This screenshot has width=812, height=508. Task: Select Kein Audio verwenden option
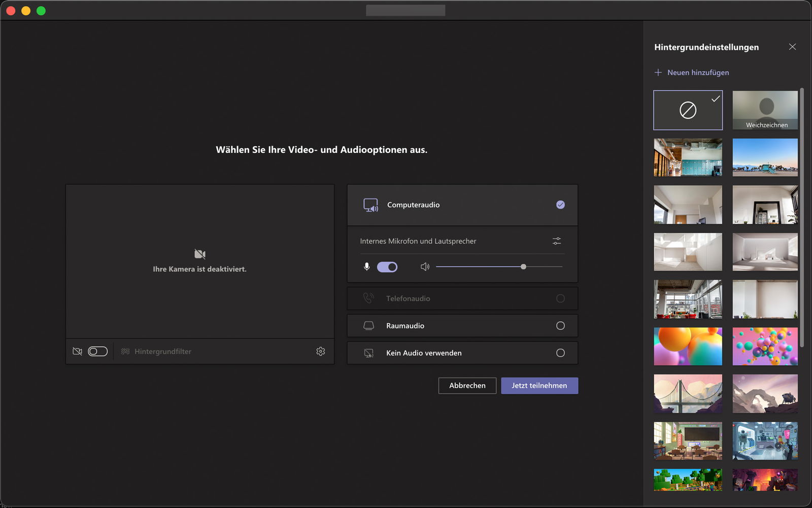560,353
